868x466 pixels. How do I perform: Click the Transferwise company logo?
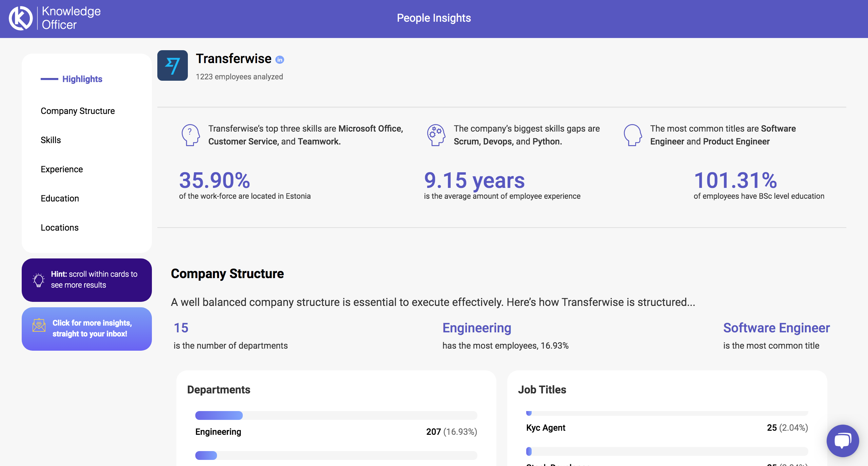(x=173, y=65)
